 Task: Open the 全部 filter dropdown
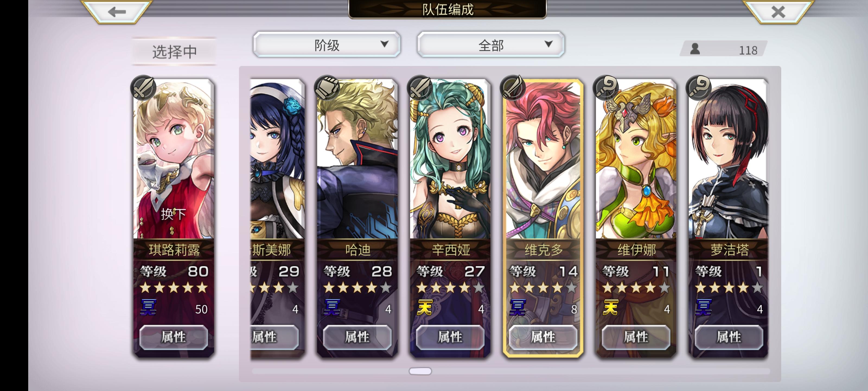491,45
